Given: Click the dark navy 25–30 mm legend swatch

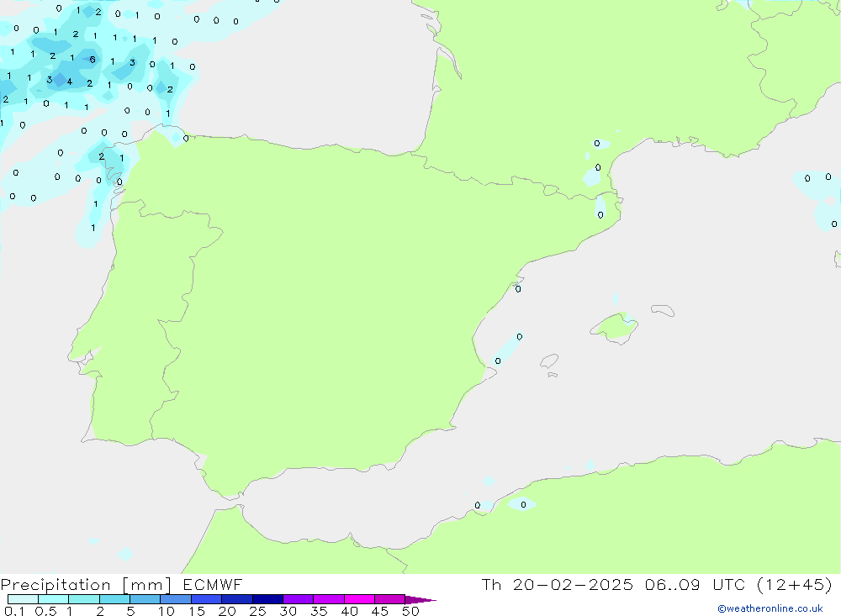Looking at the screenshot, I should 267,599.
